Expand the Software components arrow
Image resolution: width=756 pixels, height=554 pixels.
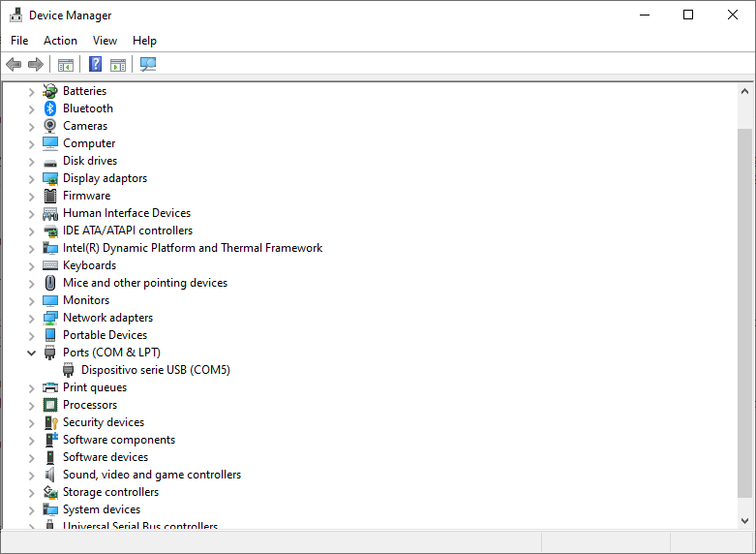31,441
